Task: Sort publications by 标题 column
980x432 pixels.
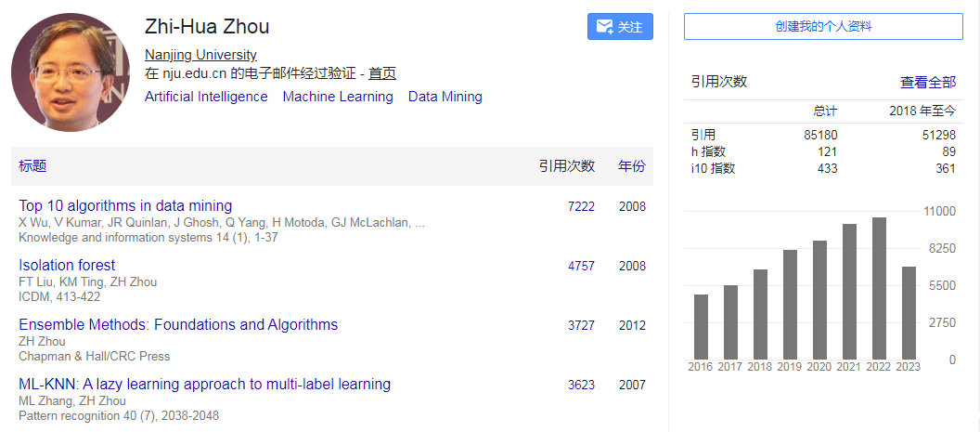Action: [32, 166]
